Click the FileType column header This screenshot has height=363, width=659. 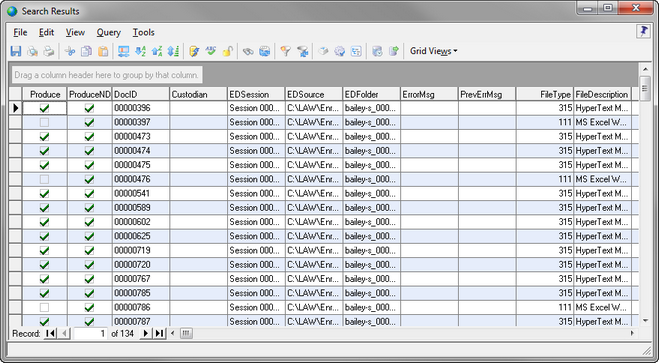tap(545, 95)
